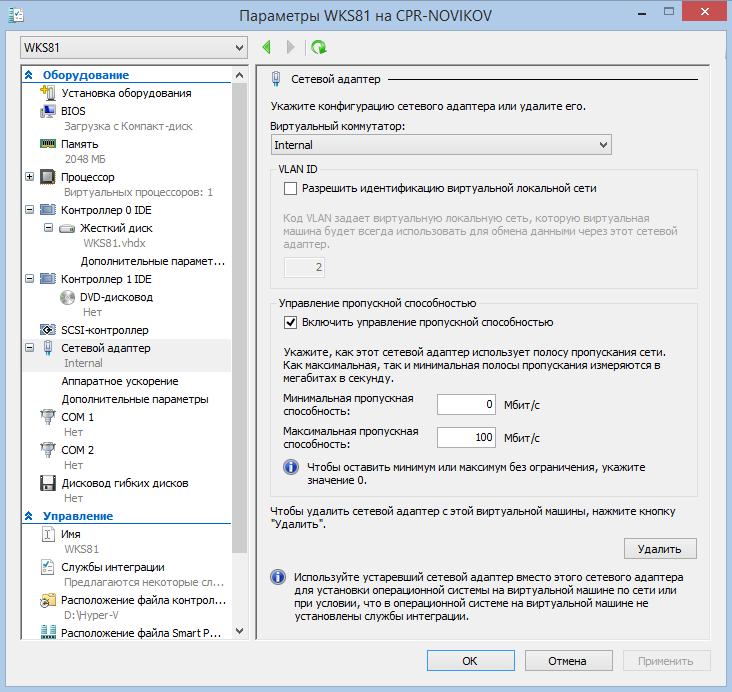Image resolution: width=732 pixels, height=692 pixels.
Task: Click the green refresh icon in toolbar
Action: tap(319, 47)
